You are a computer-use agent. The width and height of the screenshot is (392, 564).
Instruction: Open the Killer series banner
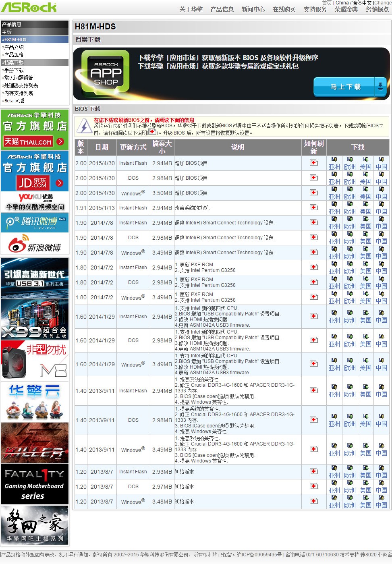[35, 443]
